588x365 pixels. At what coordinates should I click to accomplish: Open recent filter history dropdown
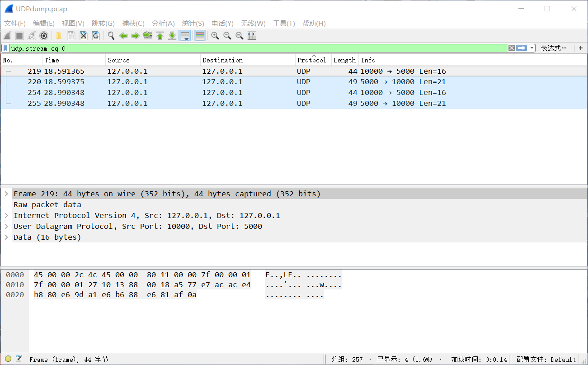(532, 48)
